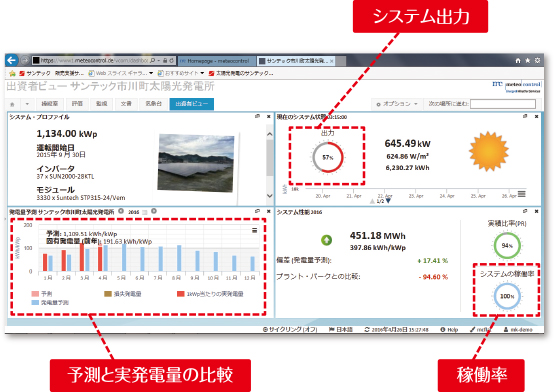
Task: Pop out the システム・プロファイル panel
Action: click(257, 116)
